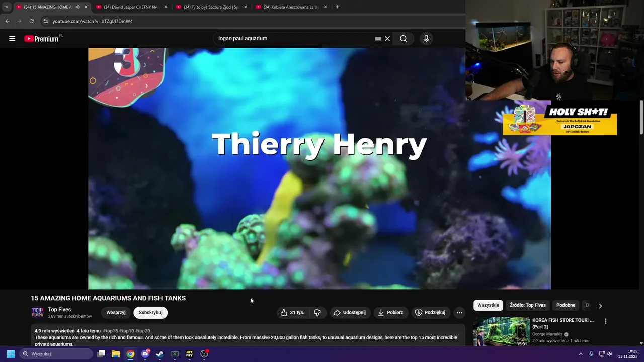The height and width of the screenshot is (362, 644).
Task: Open Steam from the taskbar
Action: [160, 354]
